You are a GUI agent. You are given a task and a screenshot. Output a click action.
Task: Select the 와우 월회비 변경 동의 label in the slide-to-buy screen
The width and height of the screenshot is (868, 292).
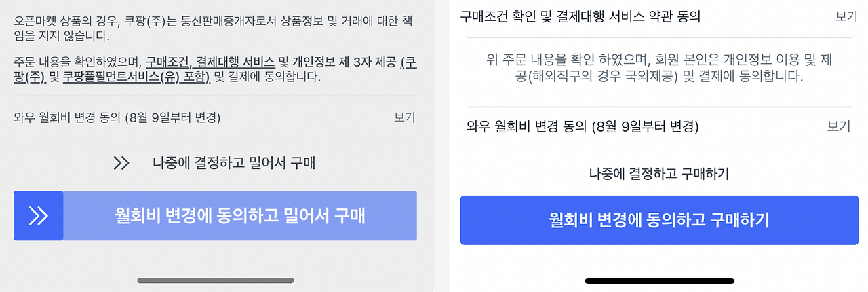117,117
